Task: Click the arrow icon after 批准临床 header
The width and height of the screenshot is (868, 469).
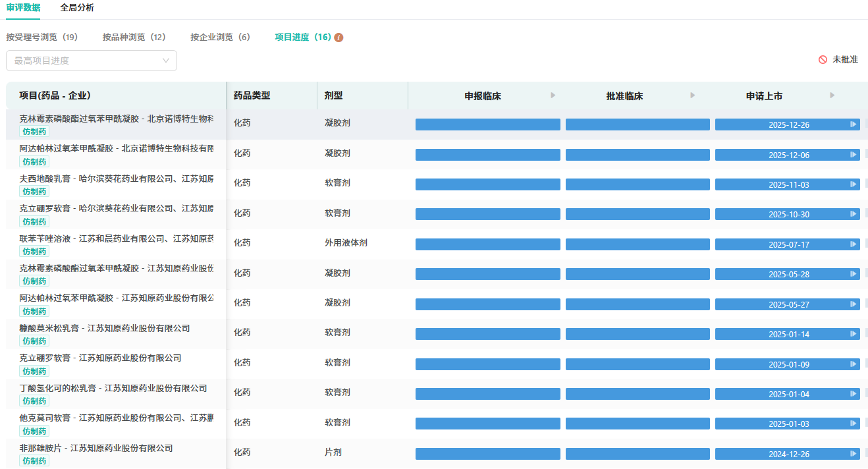Action: (692, 96)
